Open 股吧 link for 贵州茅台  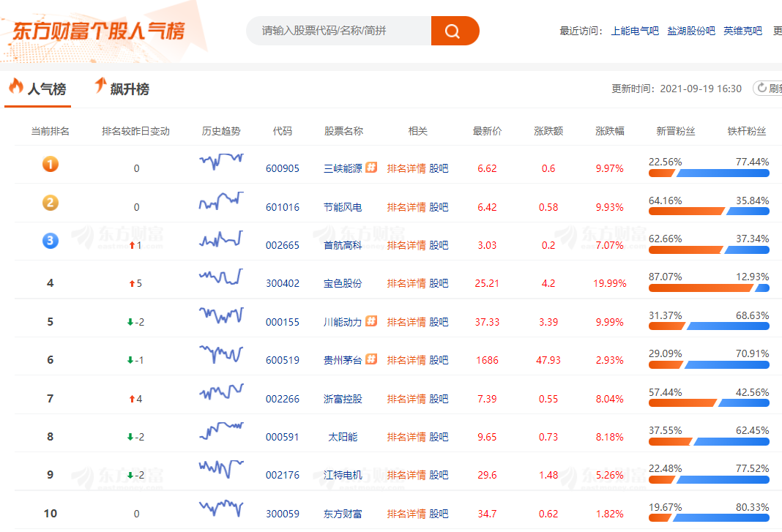point(439,360)
